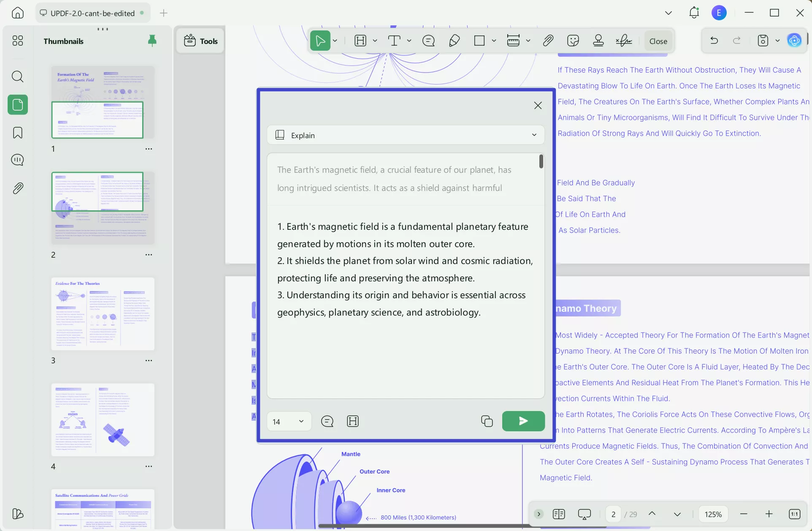Open the signature tool
Screen dimensions: 812x531
pos(623,41)
